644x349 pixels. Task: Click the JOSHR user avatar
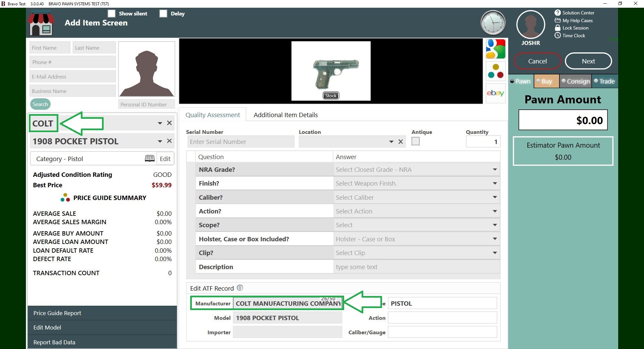(x=531, y=24)
